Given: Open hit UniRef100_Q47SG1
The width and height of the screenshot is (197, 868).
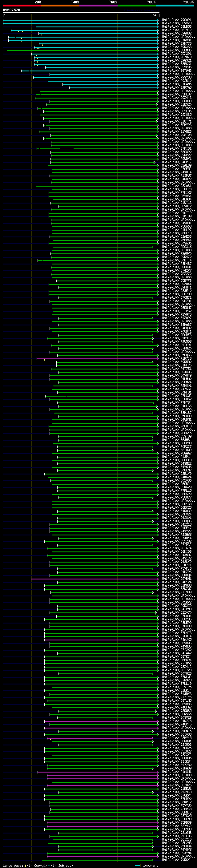Looking at the screenshot, I should [176, 389].
